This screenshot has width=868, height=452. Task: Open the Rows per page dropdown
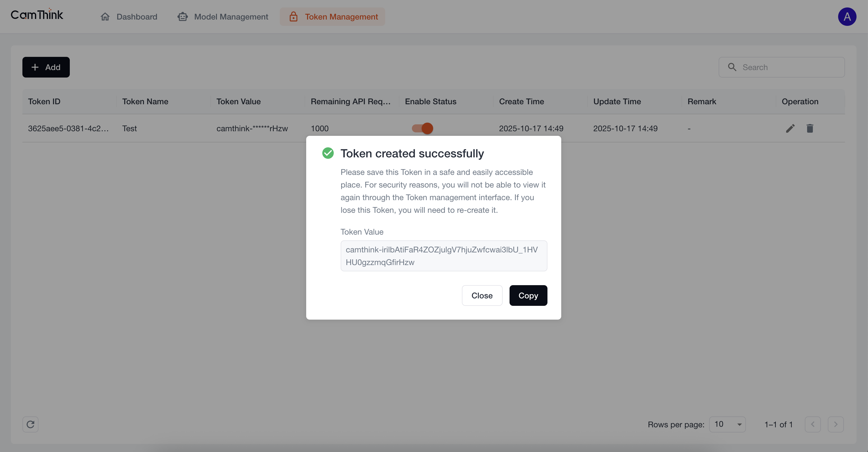point(727,424)
